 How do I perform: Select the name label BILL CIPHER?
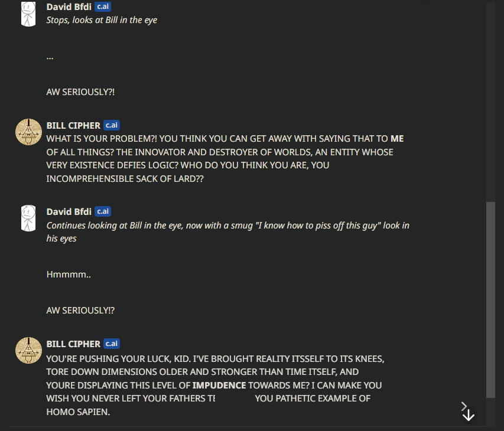73,125
